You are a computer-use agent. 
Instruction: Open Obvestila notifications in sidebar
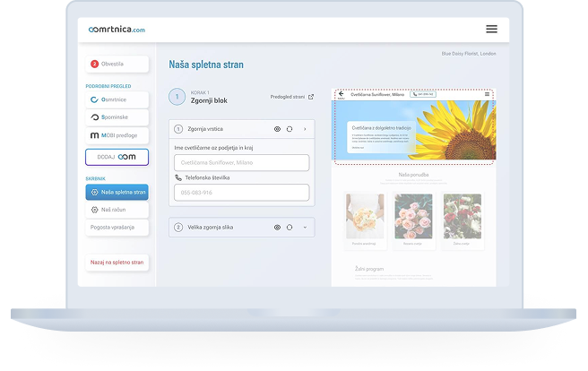(117, 65)
